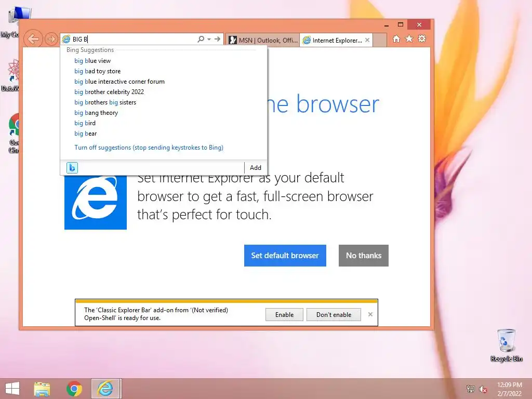Viewport: 532px width, 399px height.
Task: Select the Recycle Bin desktop icon
Action: click(506, 345)
